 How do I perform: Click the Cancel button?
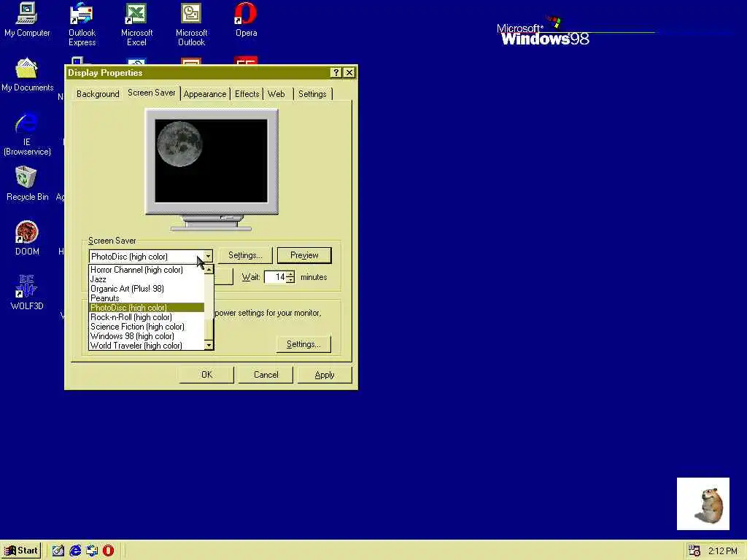[266, 375]
